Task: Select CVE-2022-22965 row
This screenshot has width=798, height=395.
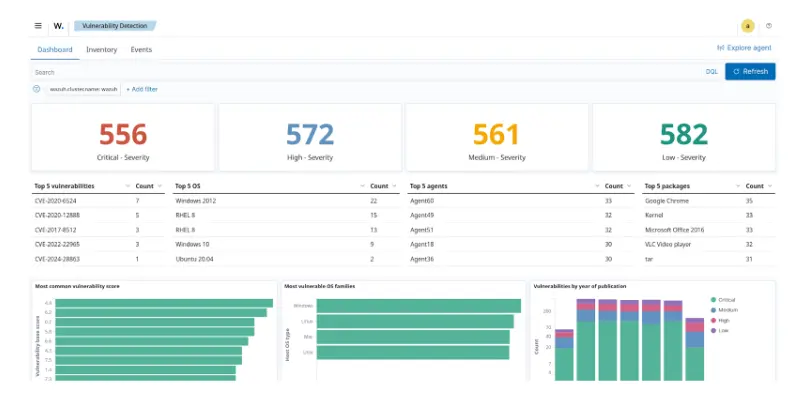Action: 98,244
